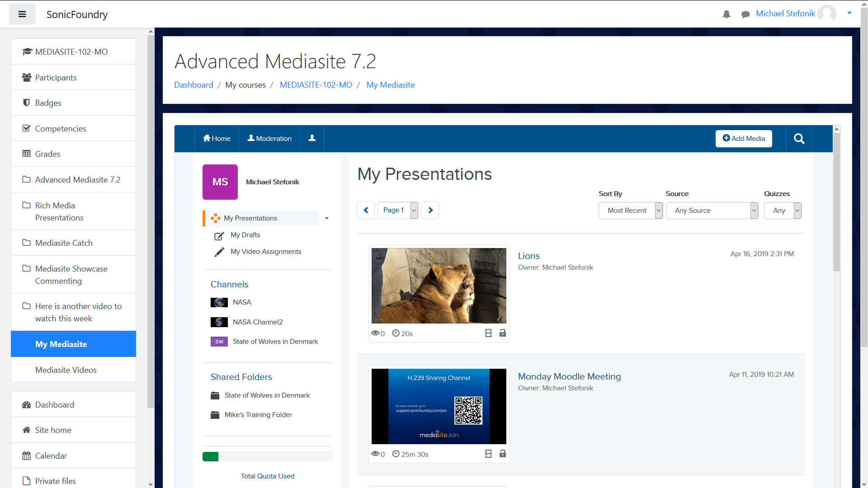Open the Any Source dropdown

click(712, 211)
